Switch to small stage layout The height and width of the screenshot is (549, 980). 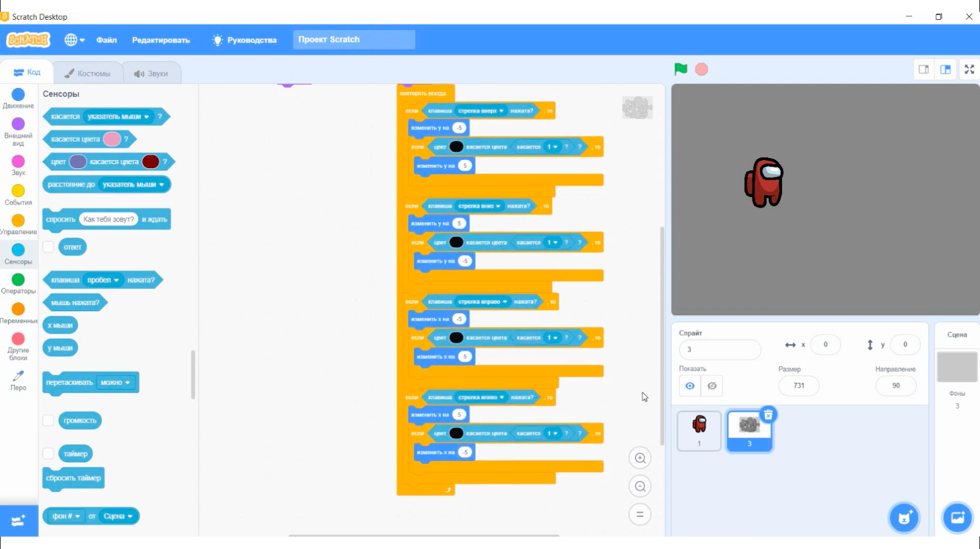point(924,69)
